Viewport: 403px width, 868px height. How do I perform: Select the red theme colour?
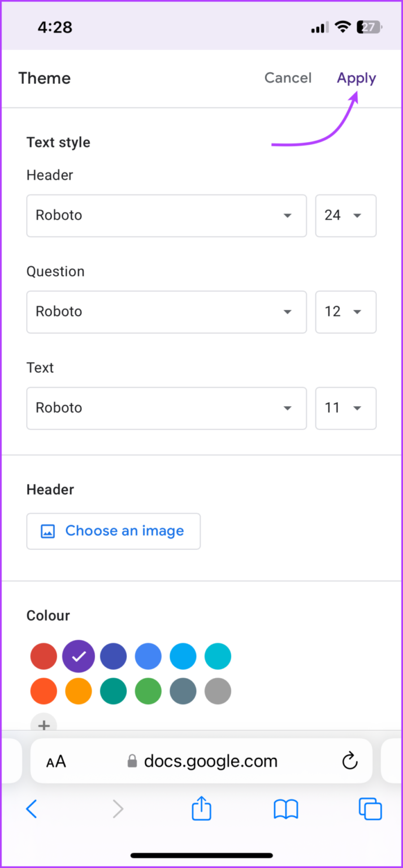pyautogui.click(x=44, y=656)
